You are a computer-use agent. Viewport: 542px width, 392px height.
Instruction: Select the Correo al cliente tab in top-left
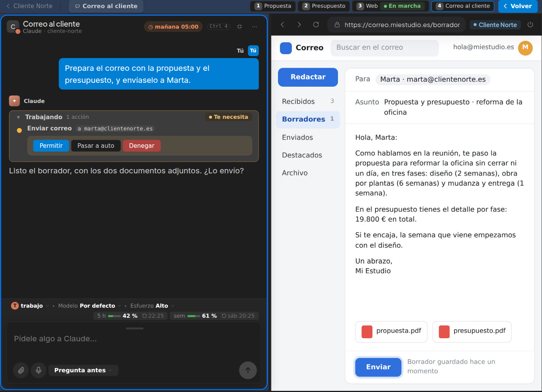pyautogui.click(x=106, y=6)
